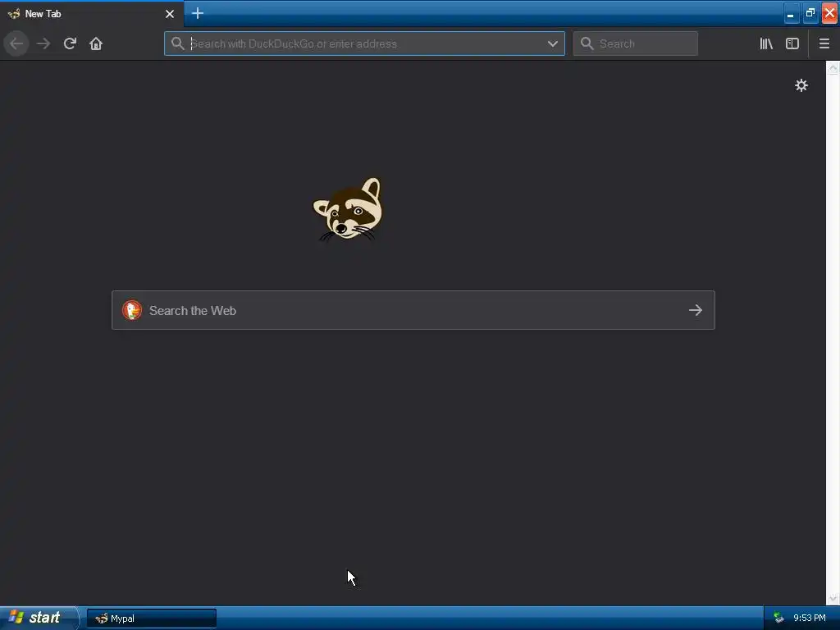Select the New Tab tab
840x630 pixels.
point(92,14)
